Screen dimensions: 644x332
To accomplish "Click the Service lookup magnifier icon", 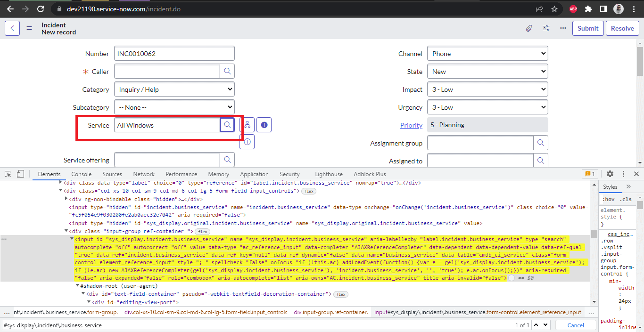I will pyautogui.click(x=227, y=125).
